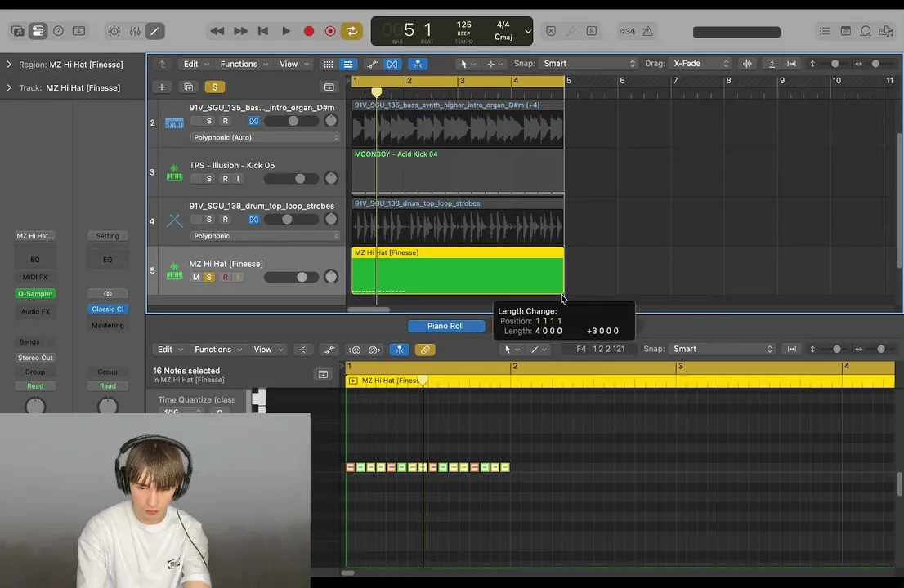Viewport: 904px width, 588px height.
Task: Click the Audio FX slot
Action: coord(35,312)
